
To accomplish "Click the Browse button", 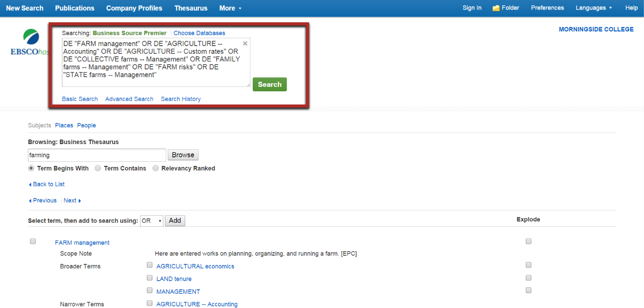I will pyautogui.click(x=183, y=155).
